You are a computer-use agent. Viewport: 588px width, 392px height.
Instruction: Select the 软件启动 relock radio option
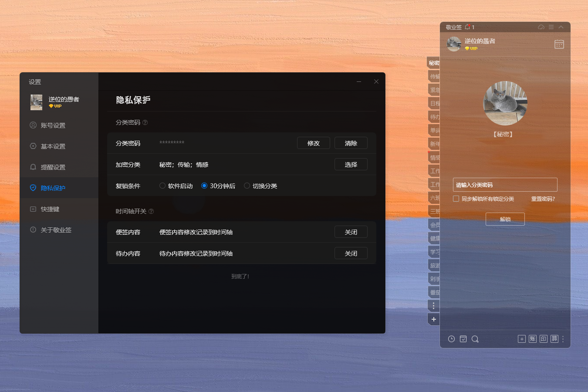tap(162, 186)
